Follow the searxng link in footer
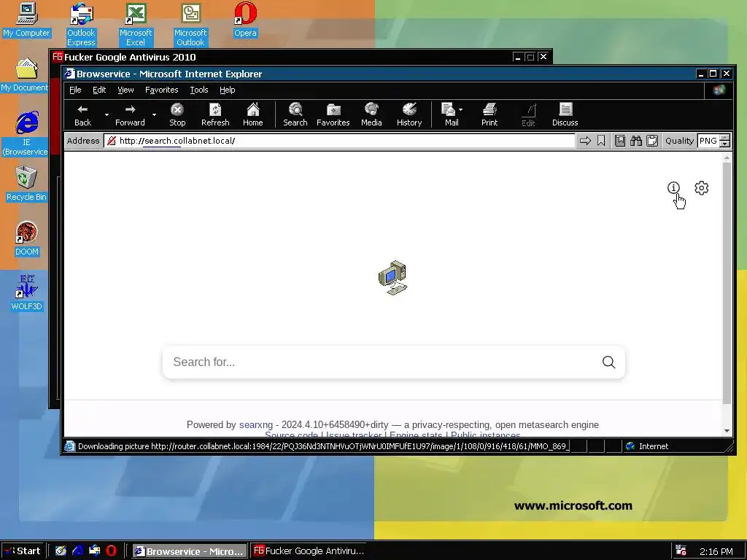The image size is (747, 560). pos(256,425)
